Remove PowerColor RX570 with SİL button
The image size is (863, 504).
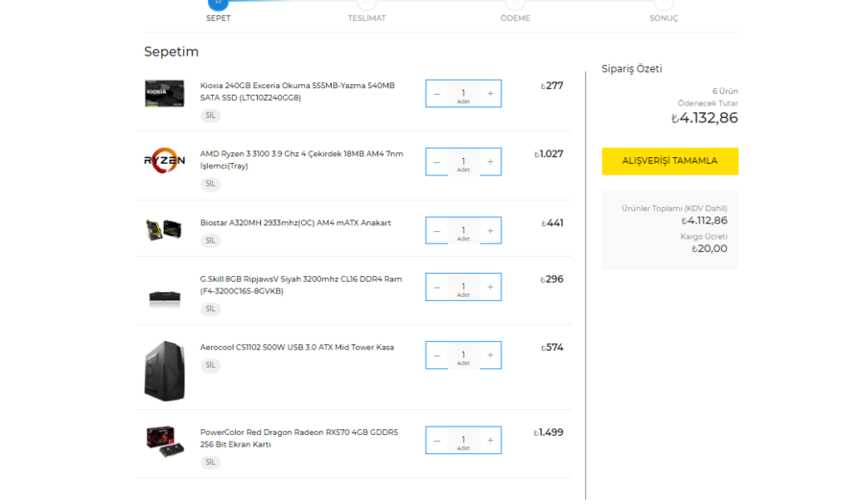point(210,462)
